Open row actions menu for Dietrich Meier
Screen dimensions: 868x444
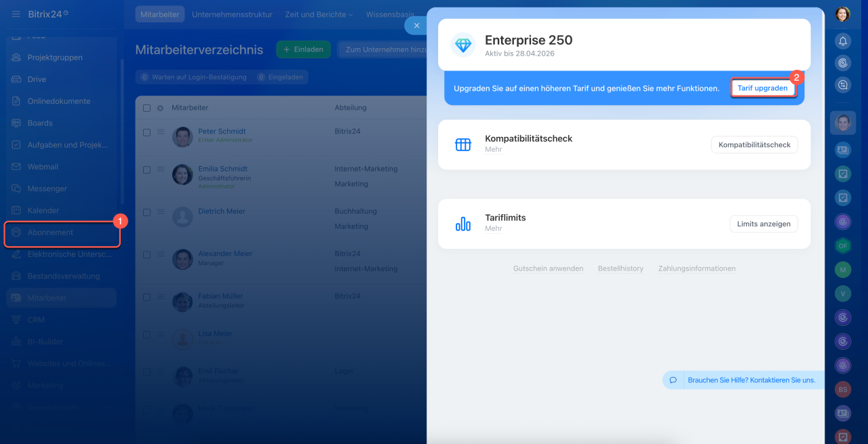coord(161,211)
